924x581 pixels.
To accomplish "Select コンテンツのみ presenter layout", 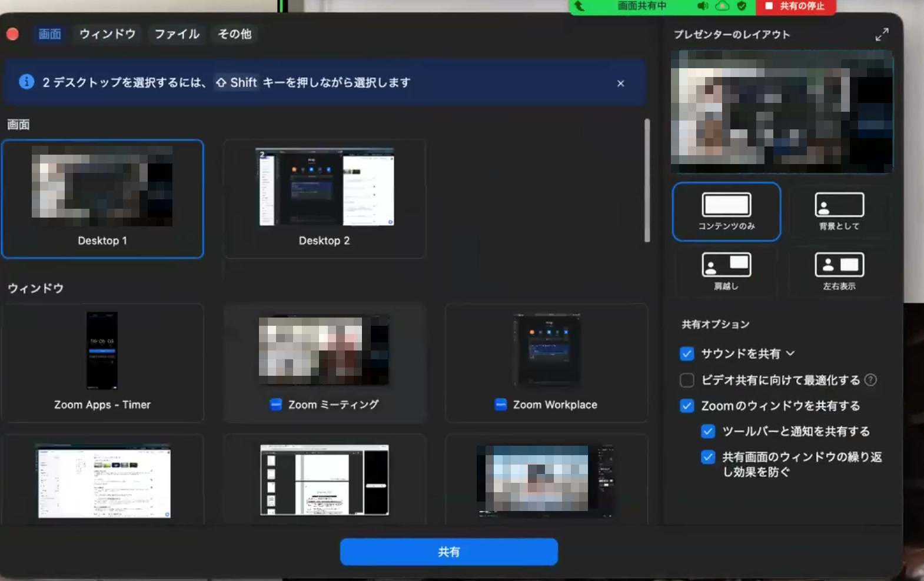I will point(726,212).
